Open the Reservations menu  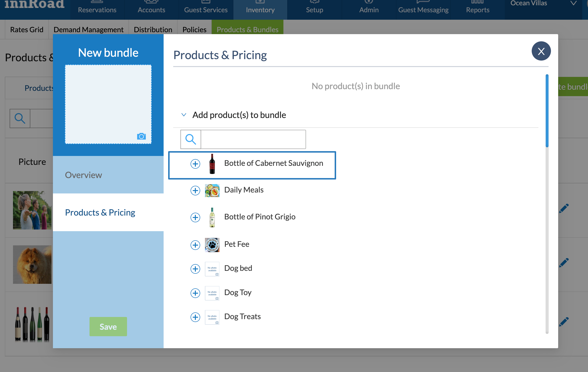click(97, 10)
